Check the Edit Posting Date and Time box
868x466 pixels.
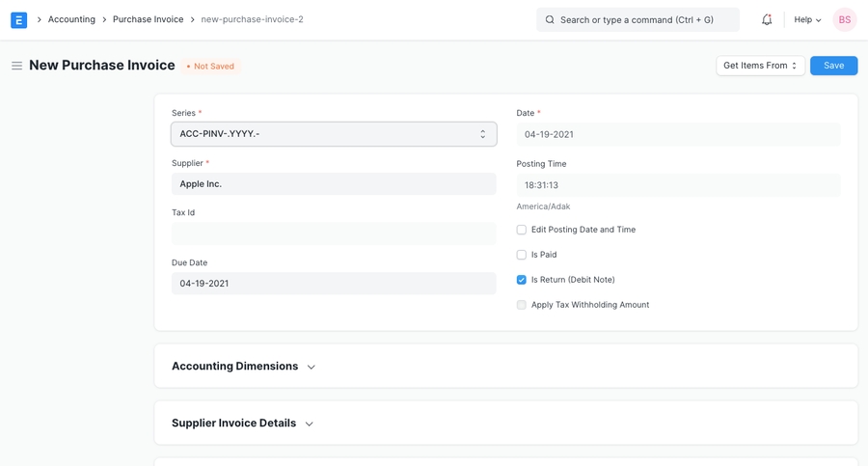click(522, 230)
